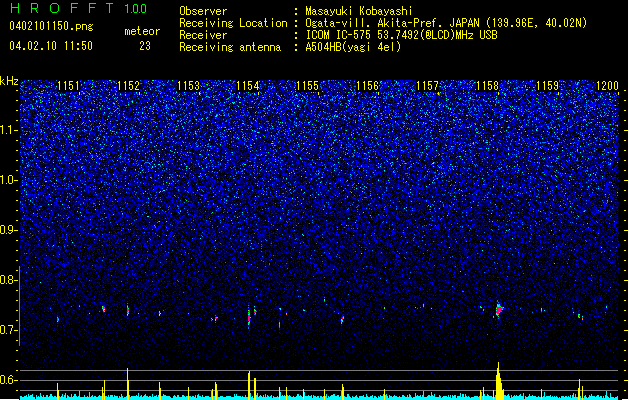Click the kHz axis unit label
The image size is (629, 400).
coord(9,81)
